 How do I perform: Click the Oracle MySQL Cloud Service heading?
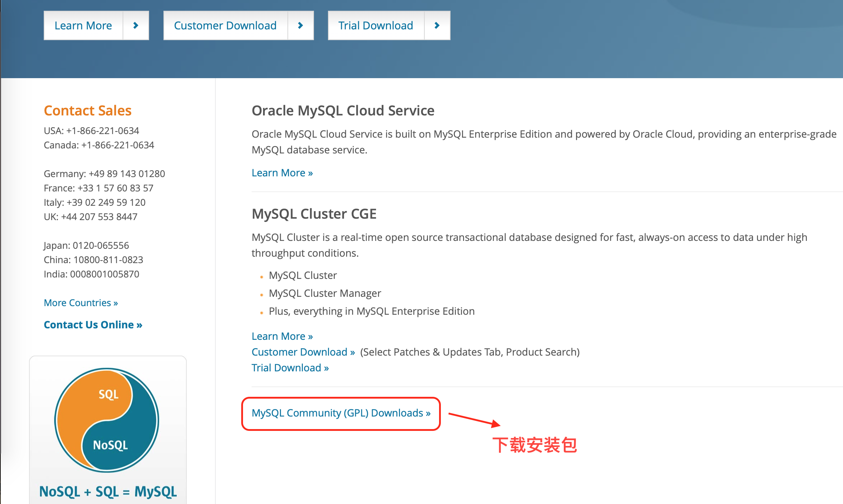[343, 110]
